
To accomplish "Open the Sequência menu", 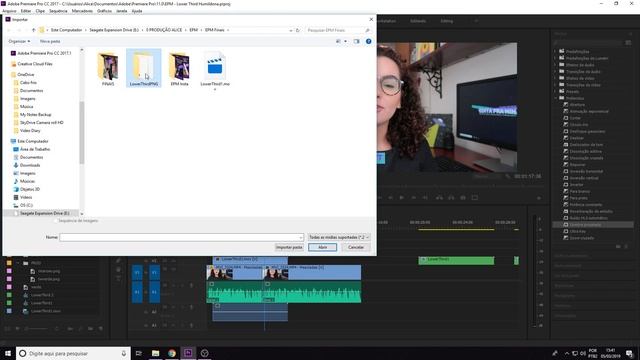I will (x=58, y=11).
